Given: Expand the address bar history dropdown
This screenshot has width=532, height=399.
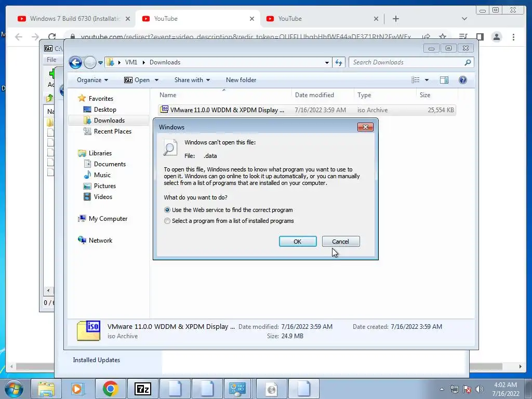Looking at the screenshot, I should (x=327, y=62).
